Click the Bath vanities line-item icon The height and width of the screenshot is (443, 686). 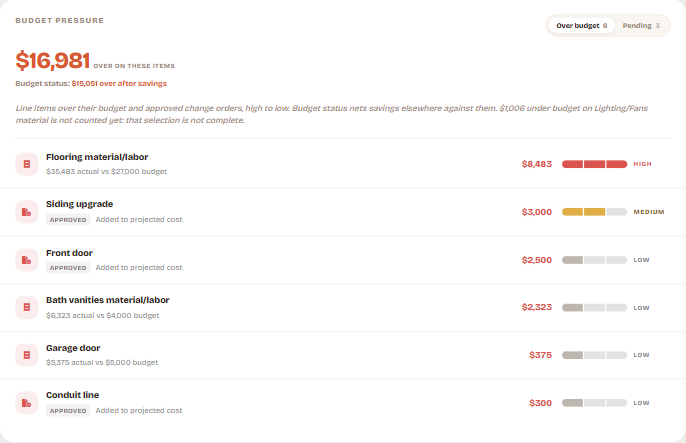(x=27, y=307)
